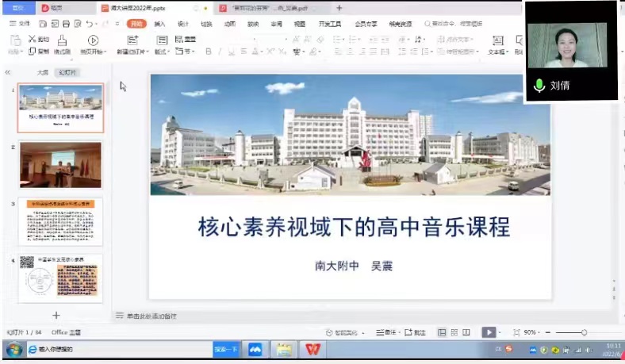Click the add slide plus button below thumbnails

tap(56, 315)
